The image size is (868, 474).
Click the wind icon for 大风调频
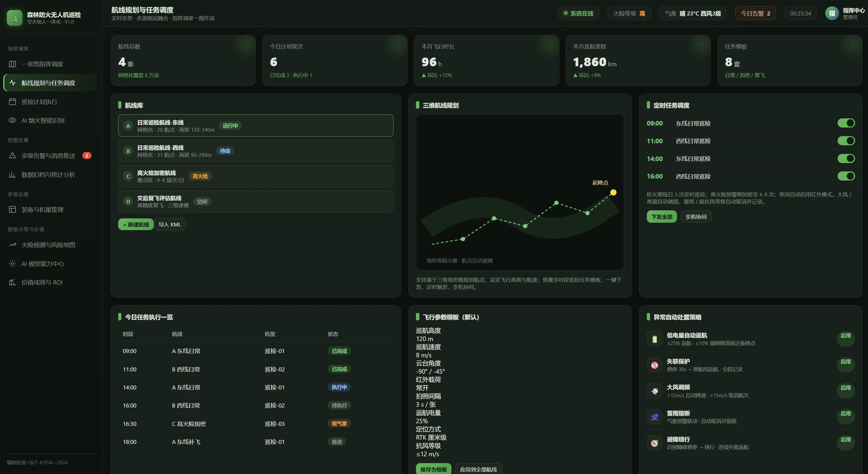[654, 391]
